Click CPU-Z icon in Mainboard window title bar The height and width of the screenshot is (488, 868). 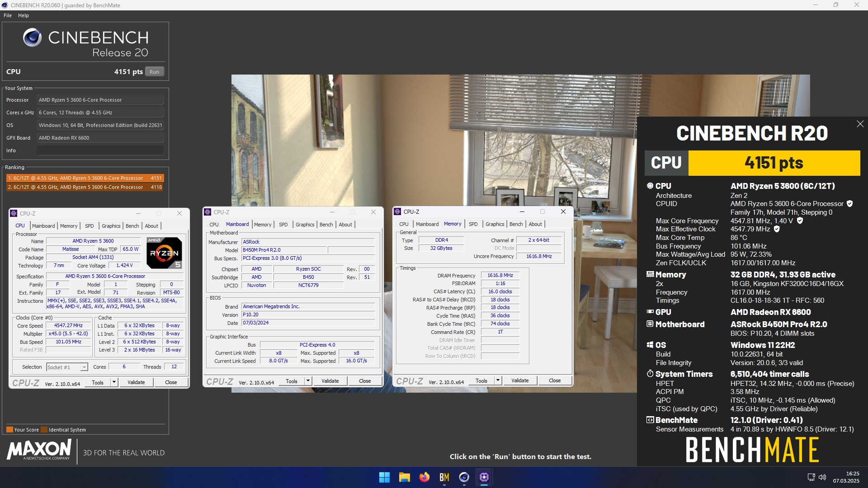click(208, 212)
